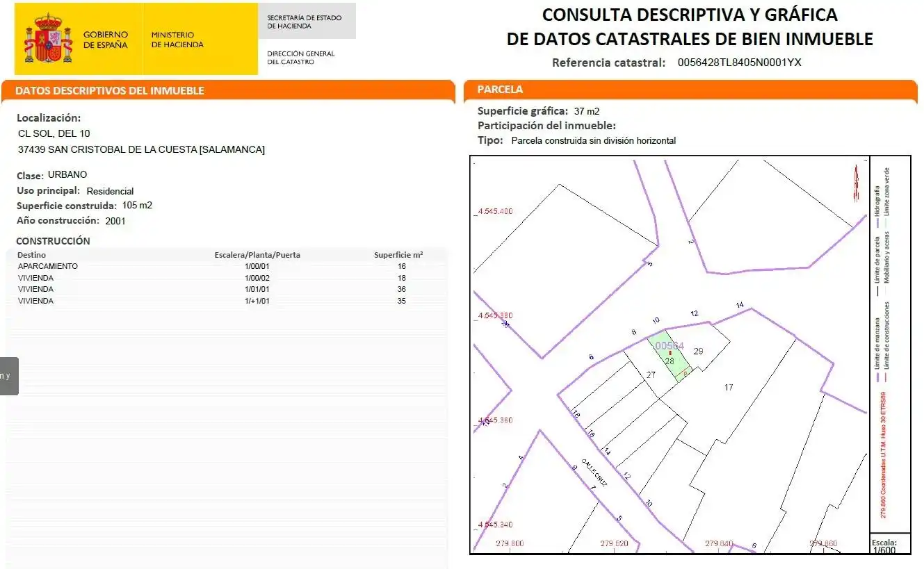Screen dimensions: 924x569
Task: Select the 'GOBIERNO DE ESPAÑA' header text
Action: 106,40
